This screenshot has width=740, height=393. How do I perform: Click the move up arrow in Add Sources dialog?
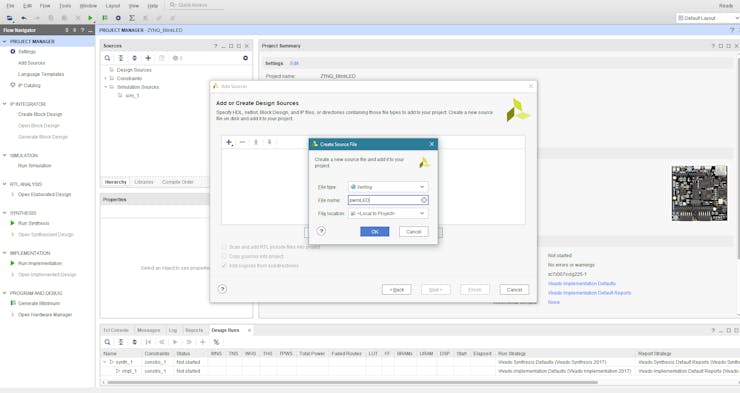[256, 142]
